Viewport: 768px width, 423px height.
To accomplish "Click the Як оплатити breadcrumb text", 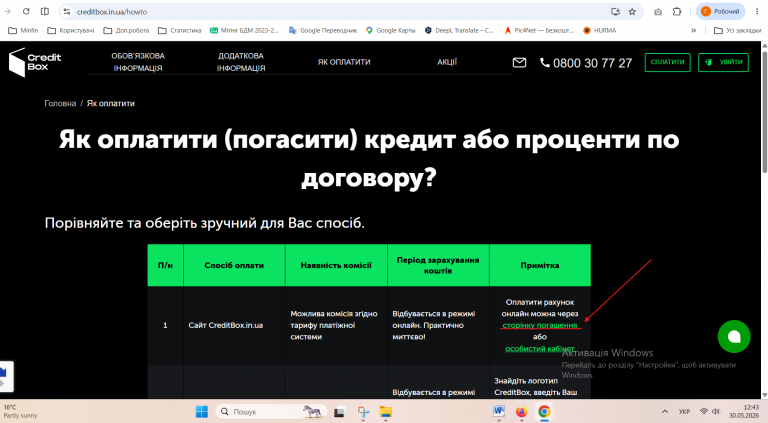I will 111,103.
